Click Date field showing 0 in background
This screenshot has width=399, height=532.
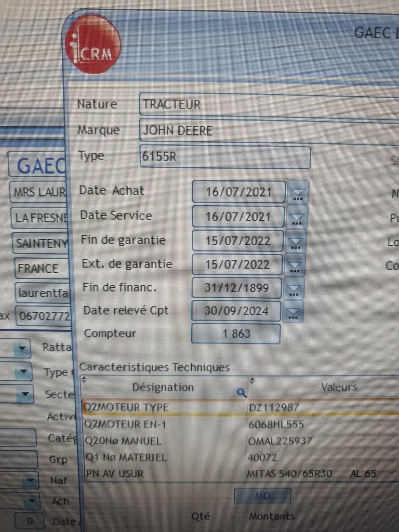point(30,521)
